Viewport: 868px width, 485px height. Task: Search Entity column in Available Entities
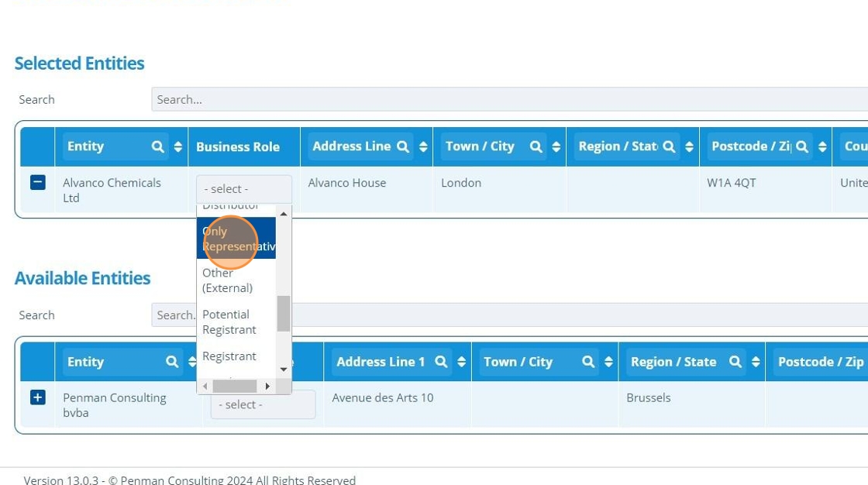coord(172,362)
